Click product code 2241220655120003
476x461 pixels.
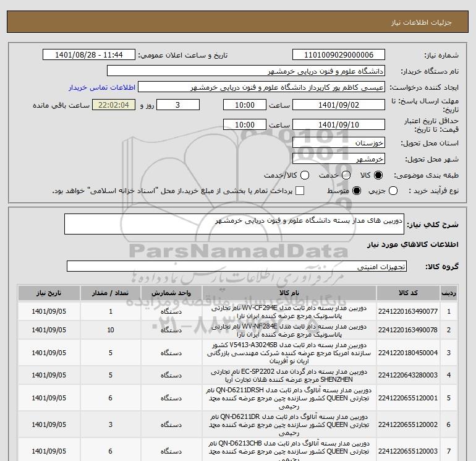[408, 451]
